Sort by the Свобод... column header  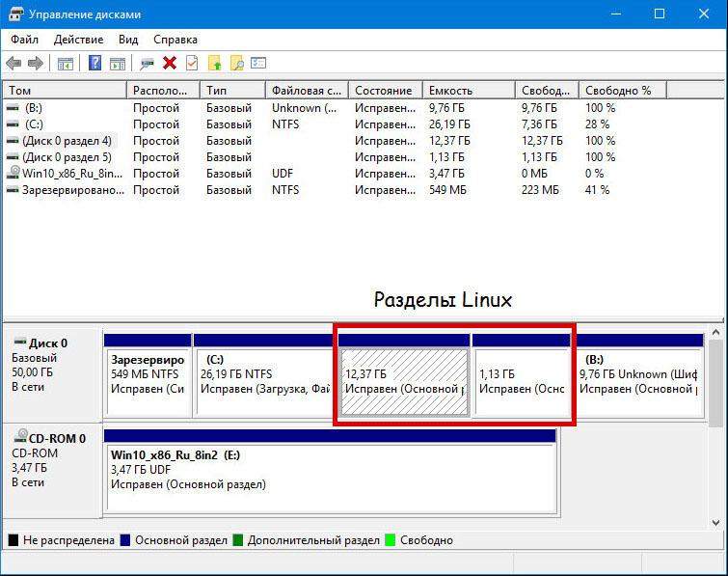(548, 90)
